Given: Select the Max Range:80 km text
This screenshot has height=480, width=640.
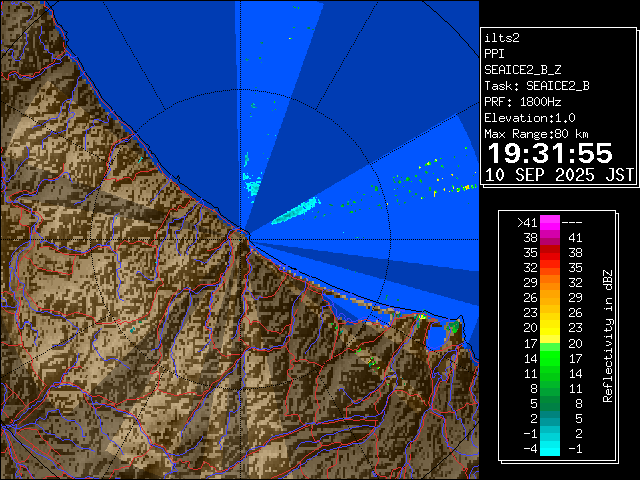Looking at the screenshot, I should 536,134.
